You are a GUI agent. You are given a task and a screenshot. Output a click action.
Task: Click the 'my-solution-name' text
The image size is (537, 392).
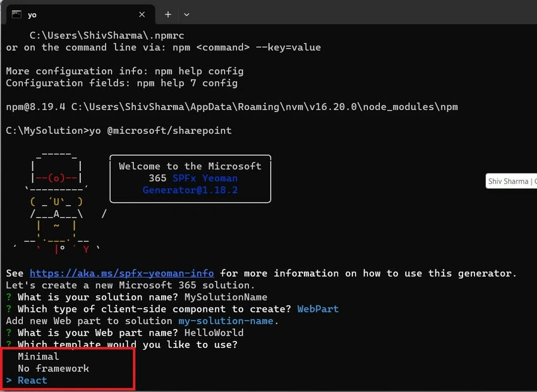(x=226, y=321)
